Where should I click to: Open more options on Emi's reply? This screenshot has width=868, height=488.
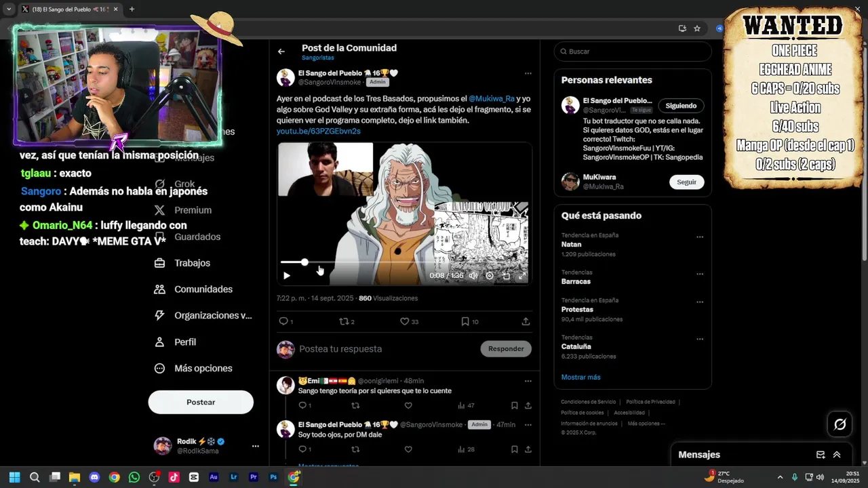click(x=528, y=381)
